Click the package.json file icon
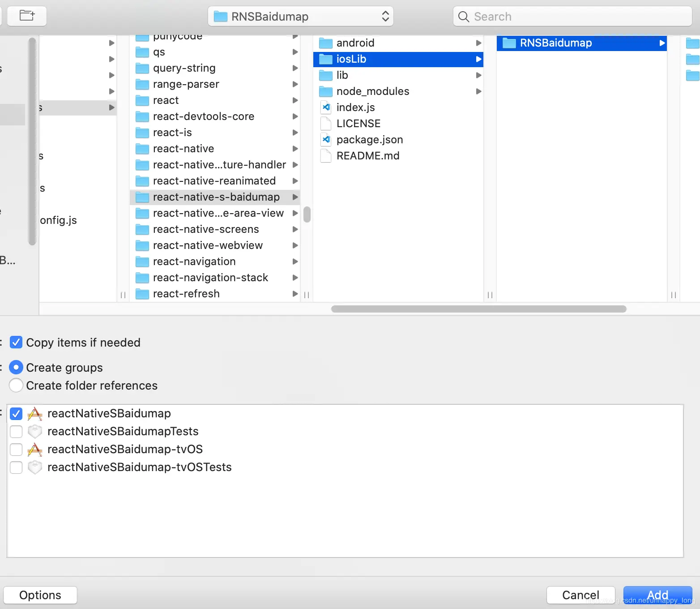The height and width of the screenshot is (609, 700). (x=326, y=140)
